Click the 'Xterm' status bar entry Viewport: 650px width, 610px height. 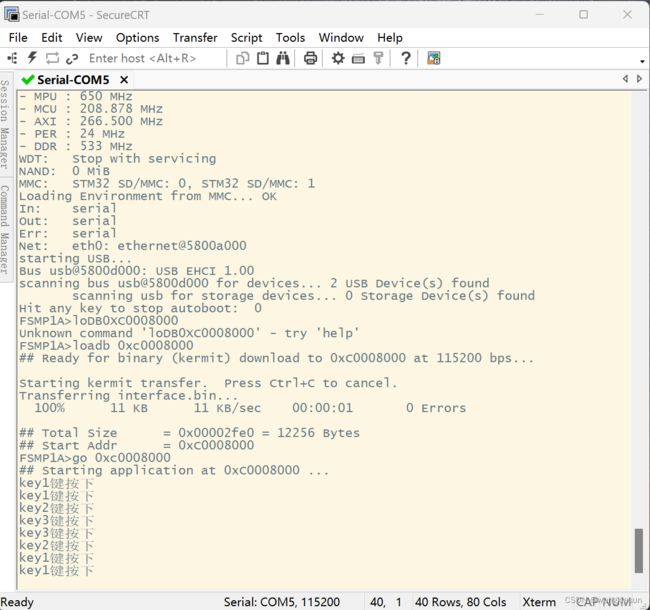pyautogui.click(x=538, y=602)
